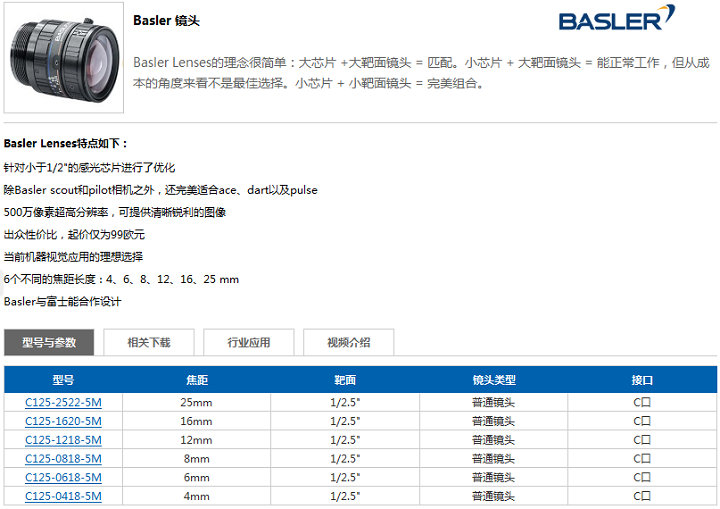Click the C125-0818-5M model link
Image resolution: width=720 pixels, height=509 pixels.
click(63, 459)
